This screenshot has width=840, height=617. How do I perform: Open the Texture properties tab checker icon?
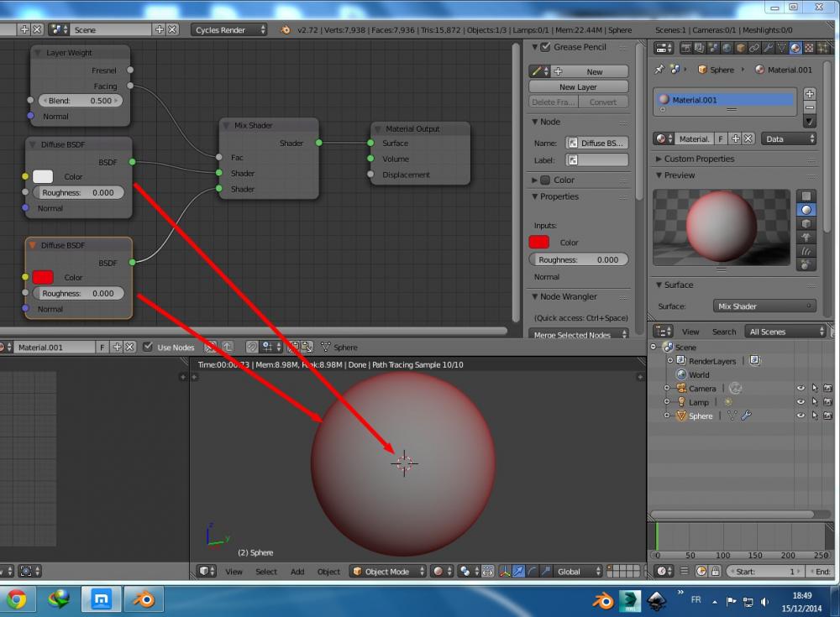click(x=810, y=48)
